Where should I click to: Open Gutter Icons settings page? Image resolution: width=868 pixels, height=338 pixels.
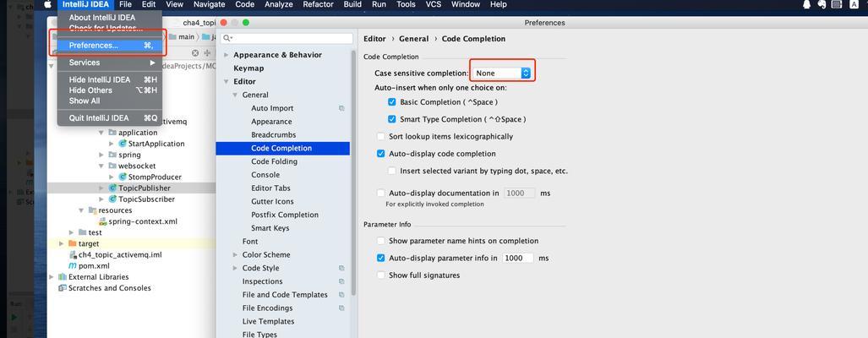(x=272, y=201)
